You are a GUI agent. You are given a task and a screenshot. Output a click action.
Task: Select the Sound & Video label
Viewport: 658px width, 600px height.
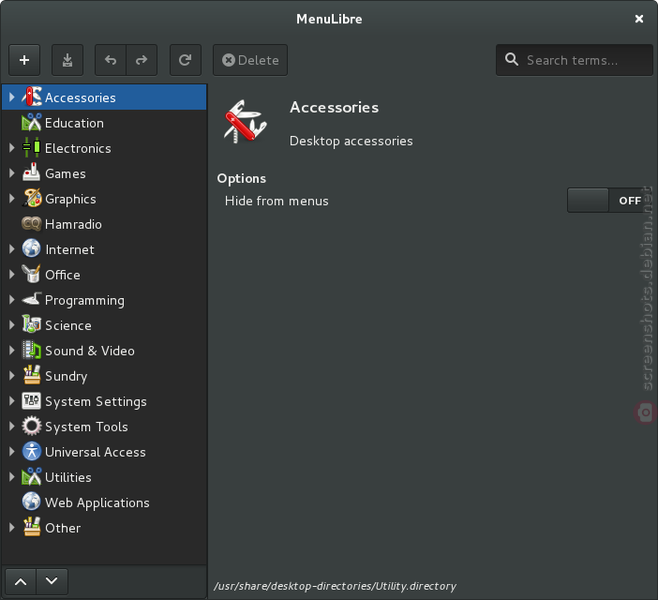click(x=90, y=351)
